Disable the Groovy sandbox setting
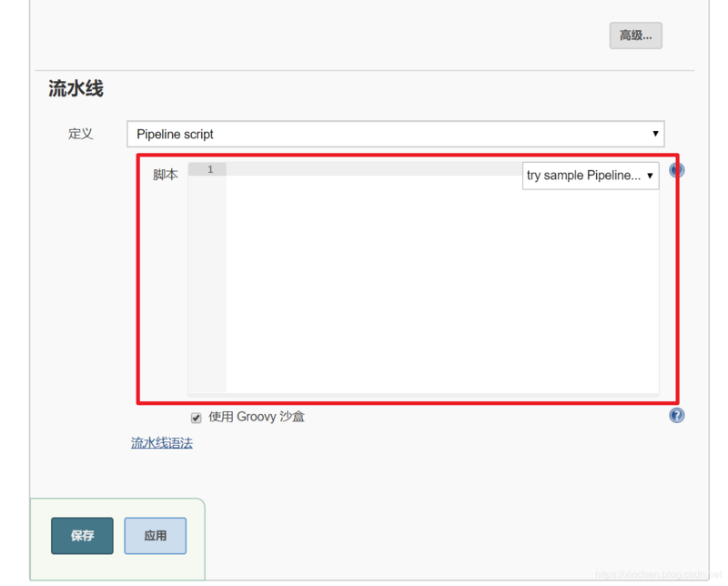The width and height of the screenshot is (728, 586). 196,417
